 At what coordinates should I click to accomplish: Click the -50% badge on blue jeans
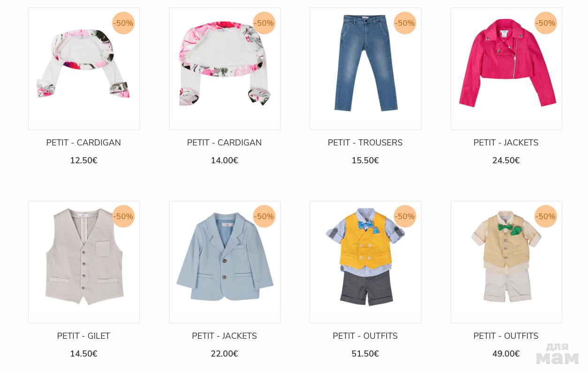tap(405, 23)
